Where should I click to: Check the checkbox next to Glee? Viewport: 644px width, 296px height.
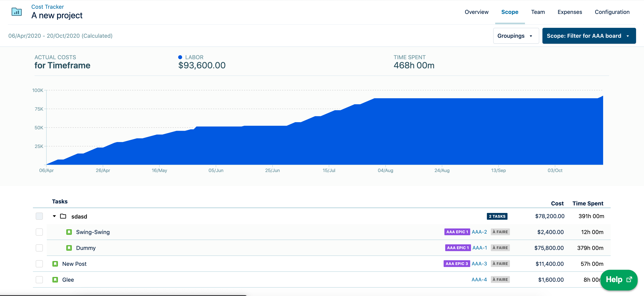pos(39,280)
